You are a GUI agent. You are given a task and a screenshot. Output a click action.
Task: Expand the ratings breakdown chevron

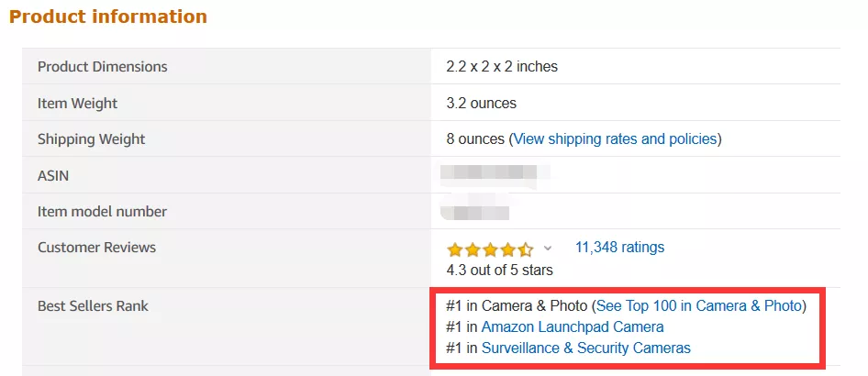[x=549, y=249]
